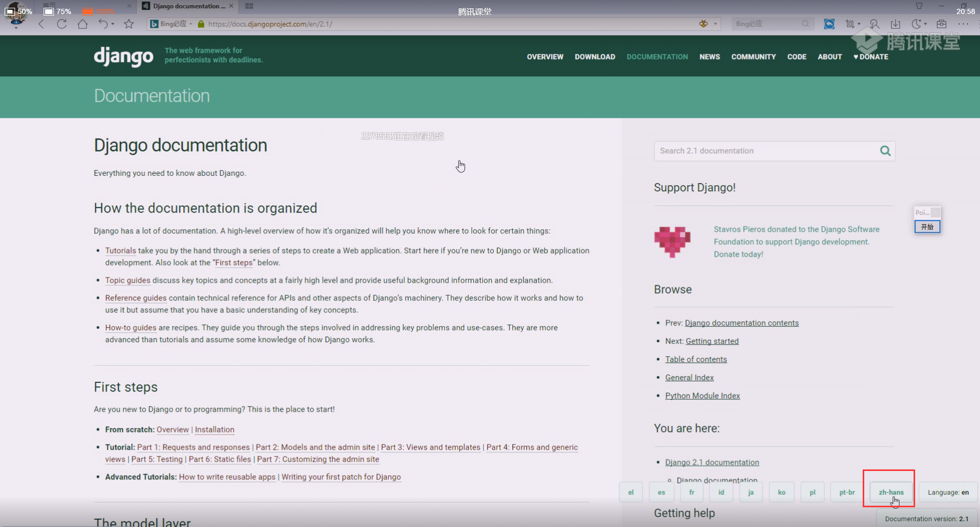
Task: Open the toolbox briefcase icon
Action: pos(942,24)
